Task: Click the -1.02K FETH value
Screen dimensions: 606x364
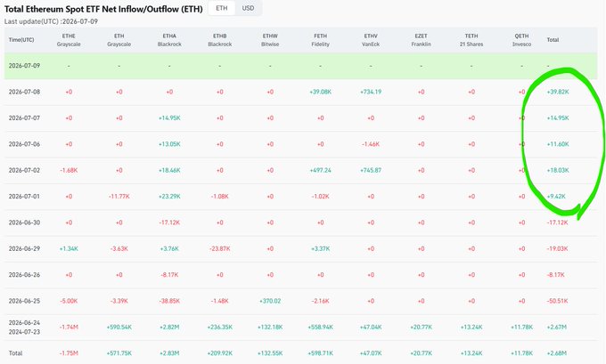Action: tap(321, 197)
